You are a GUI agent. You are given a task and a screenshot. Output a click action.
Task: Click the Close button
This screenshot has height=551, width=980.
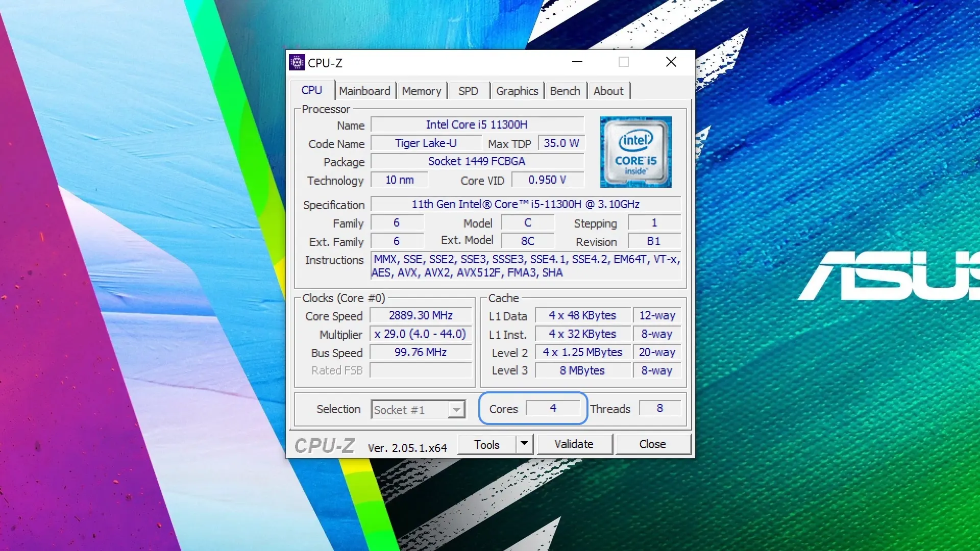tap(653, 444)
